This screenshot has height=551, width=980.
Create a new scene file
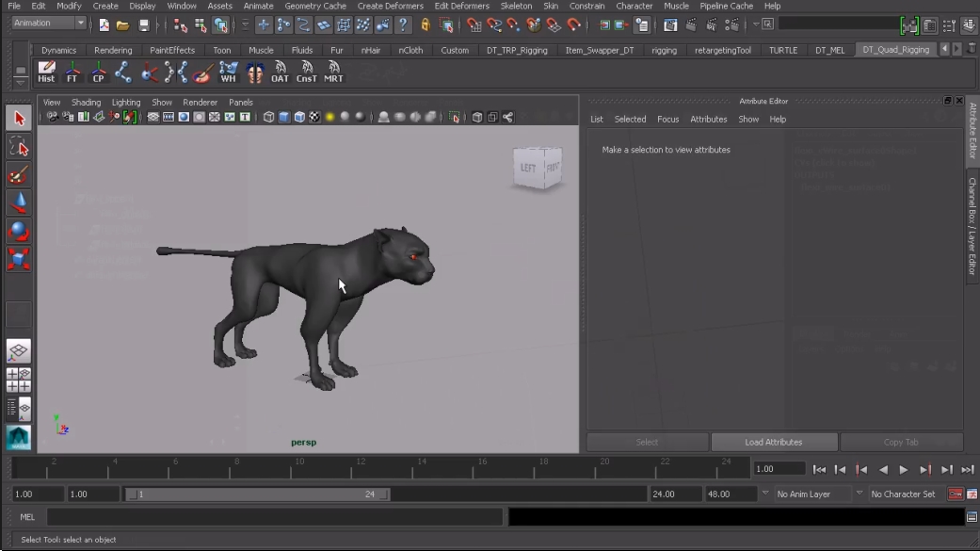tap(104, 25)
